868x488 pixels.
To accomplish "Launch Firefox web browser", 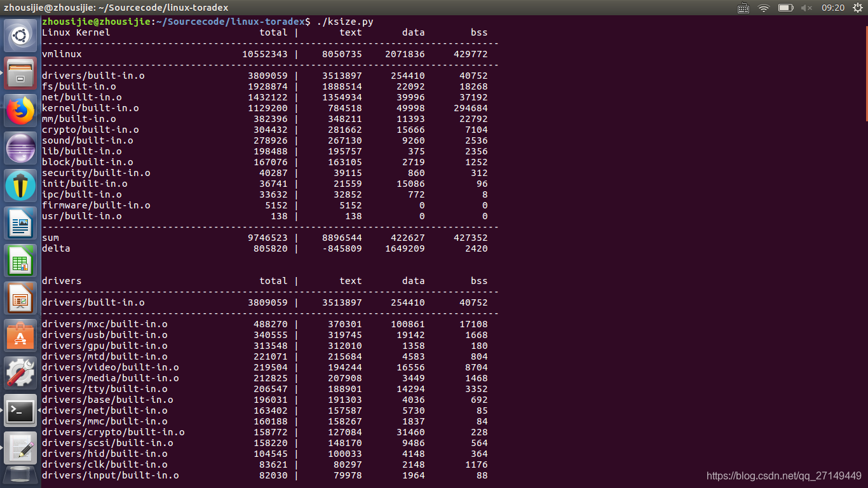I will (21, 111).
